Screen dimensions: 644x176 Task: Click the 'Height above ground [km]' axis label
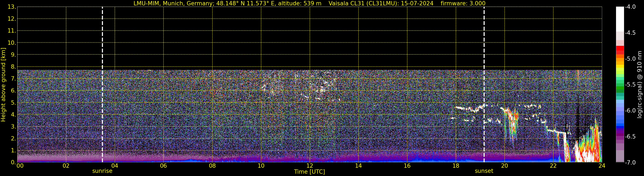3,85
